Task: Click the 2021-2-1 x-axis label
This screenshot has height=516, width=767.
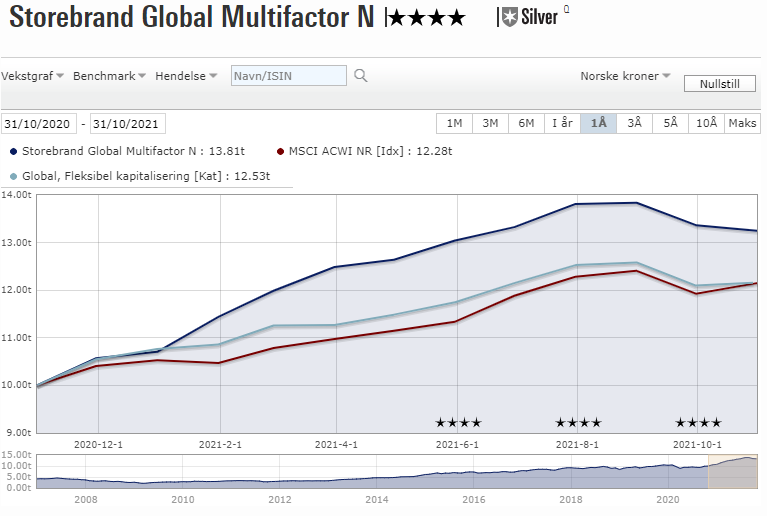Action: tap(220, 445)
